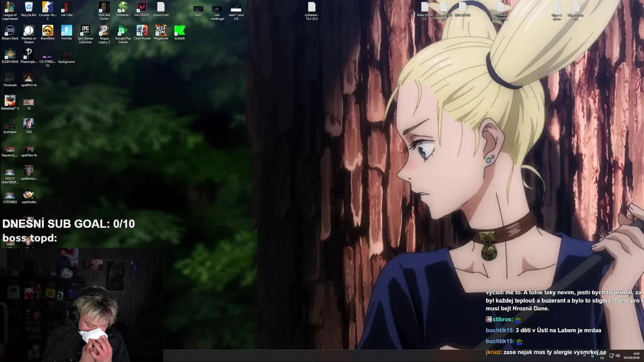644x362 pixels.
Task: Launch Megabonk shortcut
Action: coord(161,33)
